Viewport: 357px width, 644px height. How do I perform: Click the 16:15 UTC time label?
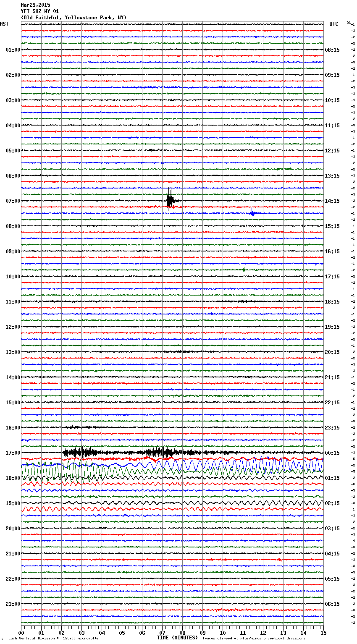click(x=332, y=251)
